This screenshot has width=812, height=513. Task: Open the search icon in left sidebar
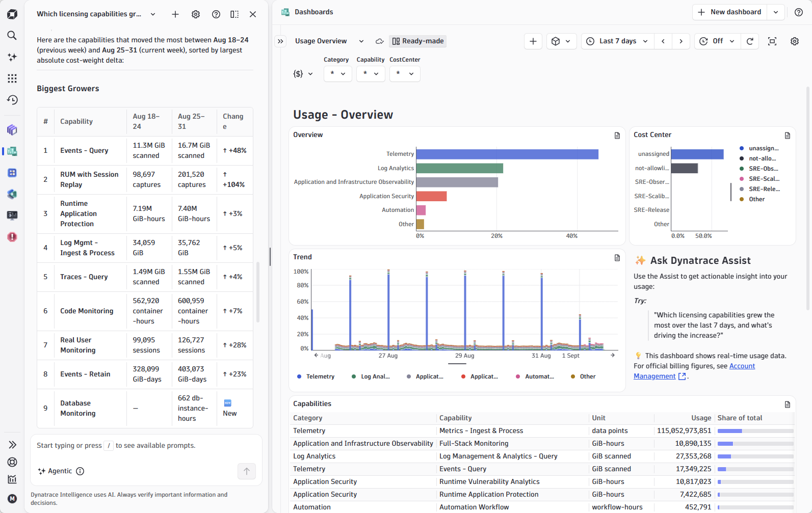(x=12, y=36)
